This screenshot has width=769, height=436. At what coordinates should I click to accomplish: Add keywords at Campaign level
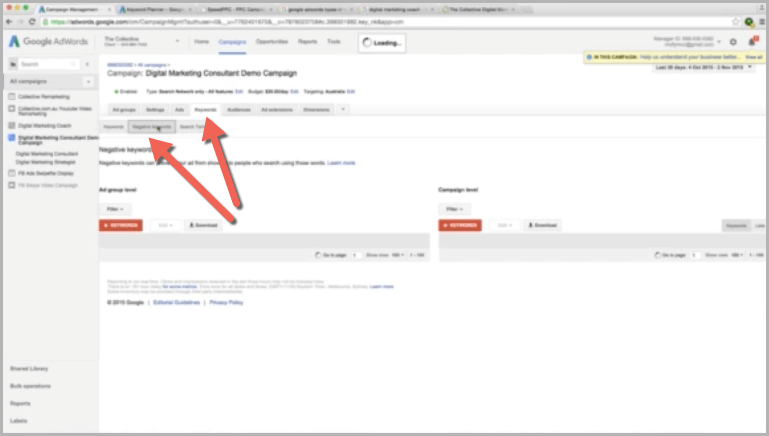click(460, 225)
